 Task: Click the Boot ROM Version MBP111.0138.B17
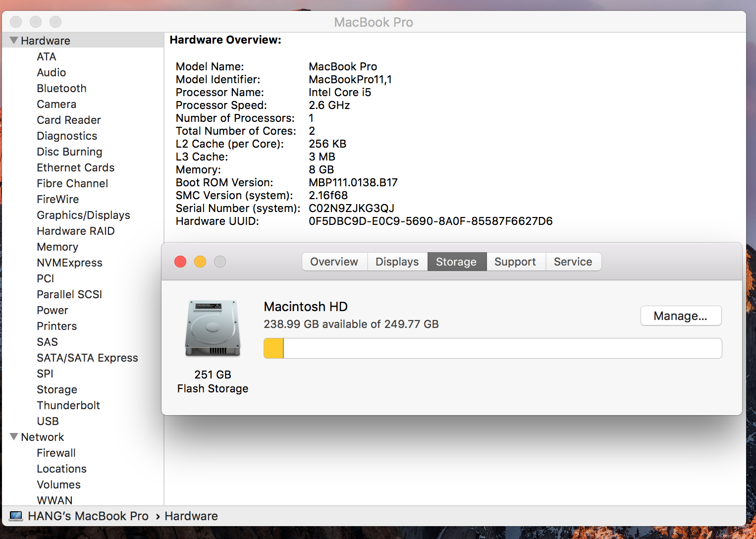click(x=353, y=182)
